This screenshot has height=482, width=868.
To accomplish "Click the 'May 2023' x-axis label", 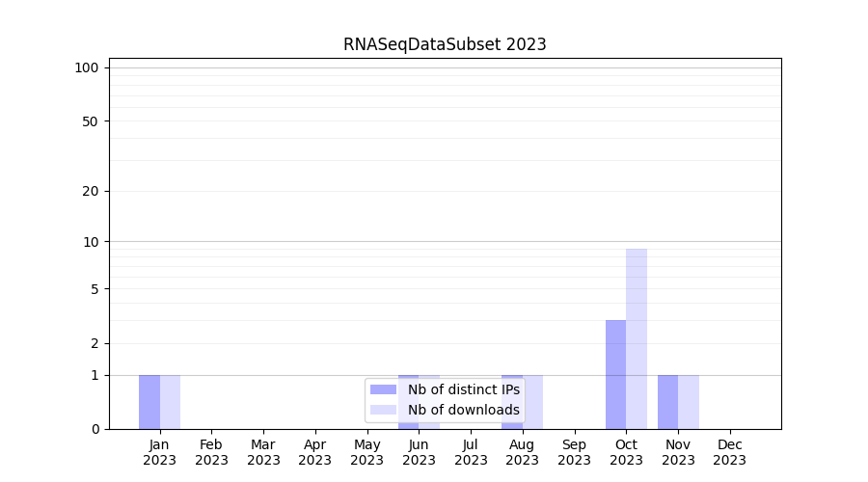I will click(x=366, y=452).
